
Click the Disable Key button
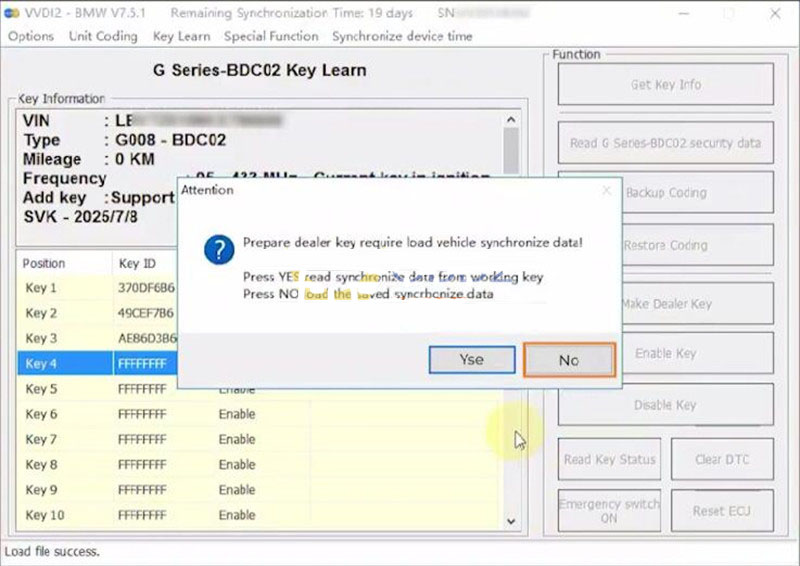pos(665,405)
